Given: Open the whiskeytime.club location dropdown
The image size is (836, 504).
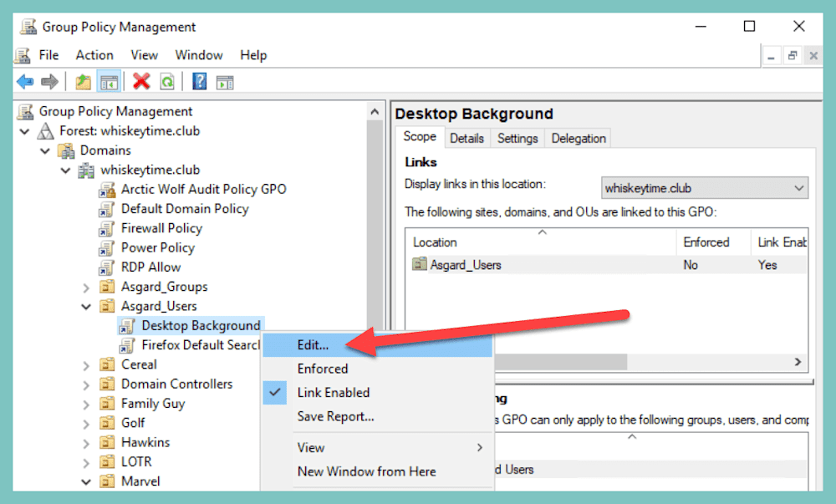Looking at the screenshot, I should (797, 187).
